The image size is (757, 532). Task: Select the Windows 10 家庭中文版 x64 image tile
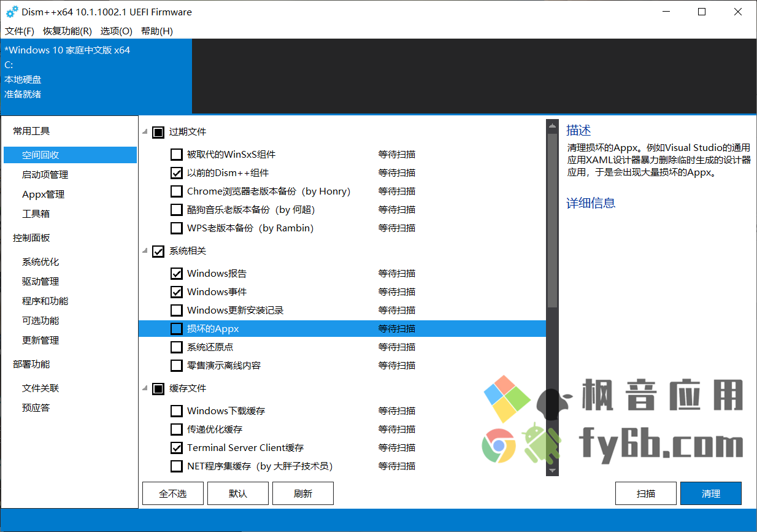tap(96, 76)
